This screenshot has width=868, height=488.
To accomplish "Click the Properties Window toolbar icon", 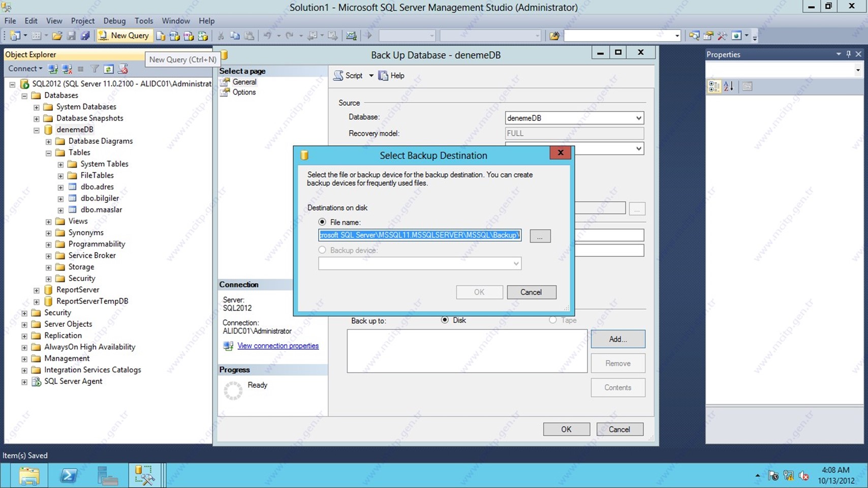I will tap(708, 36).
